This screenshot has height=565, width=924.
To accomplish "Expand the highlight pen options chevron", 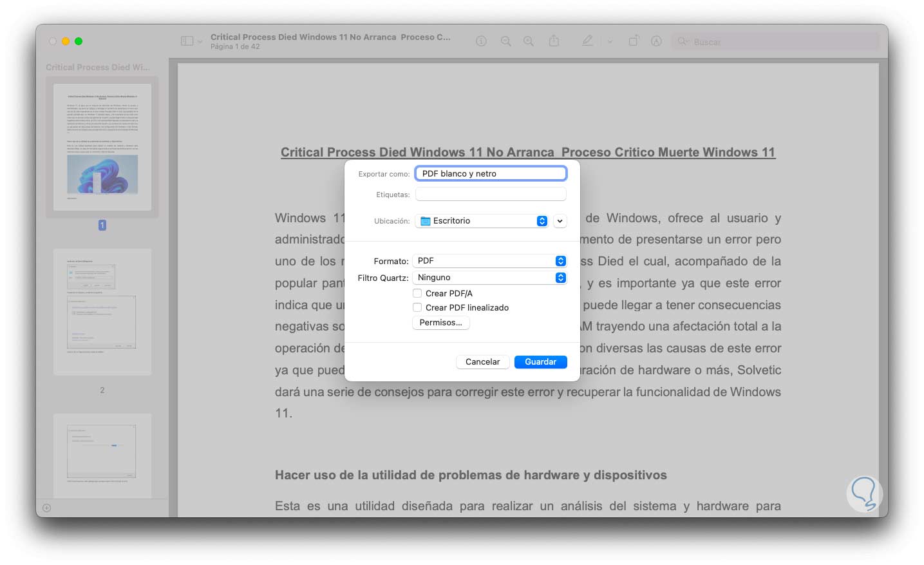I will pyautogui.click(x=610, y=41).
